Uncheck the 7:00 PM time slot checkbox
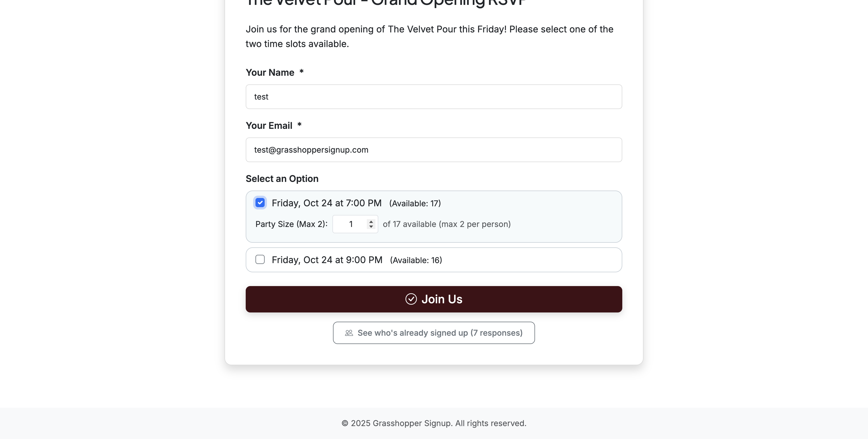This screenshot has width=868, height=439. pos(260,203)
